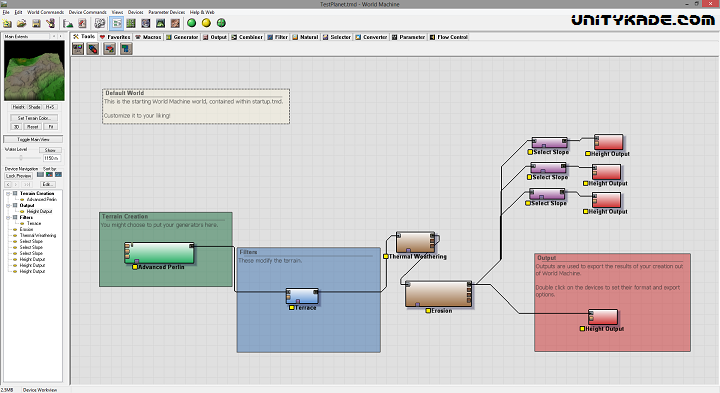Choose first gray Sort by icon
Viewport: 720px width, 393px height.
40,174
